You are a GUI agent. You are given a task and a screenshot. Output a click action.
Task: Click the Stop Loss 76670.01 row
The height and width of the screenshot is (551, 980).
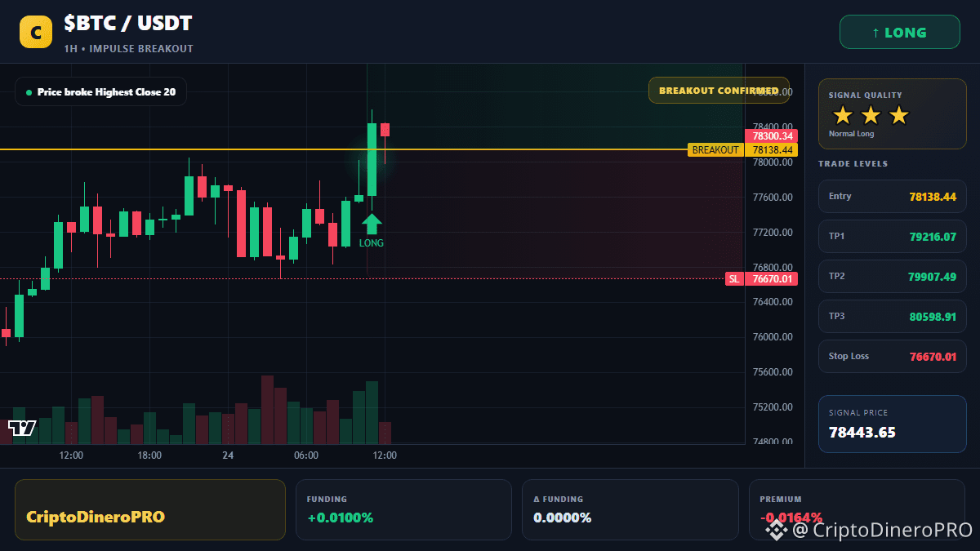[x=892, y=357]
